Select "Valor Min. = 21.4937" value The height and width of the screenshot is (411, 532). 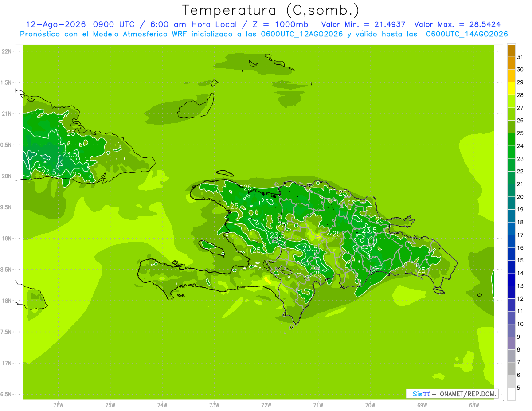click(x=363, y=24)
